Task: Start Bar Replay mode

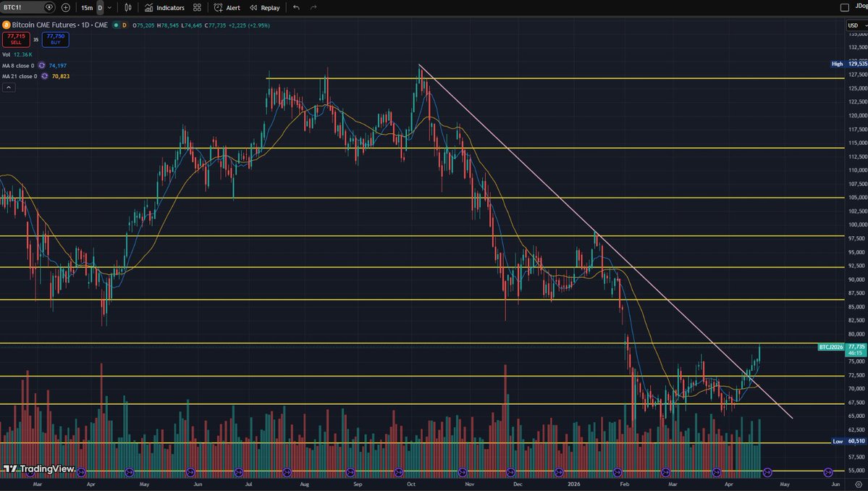Action: [x=265, y=8]
